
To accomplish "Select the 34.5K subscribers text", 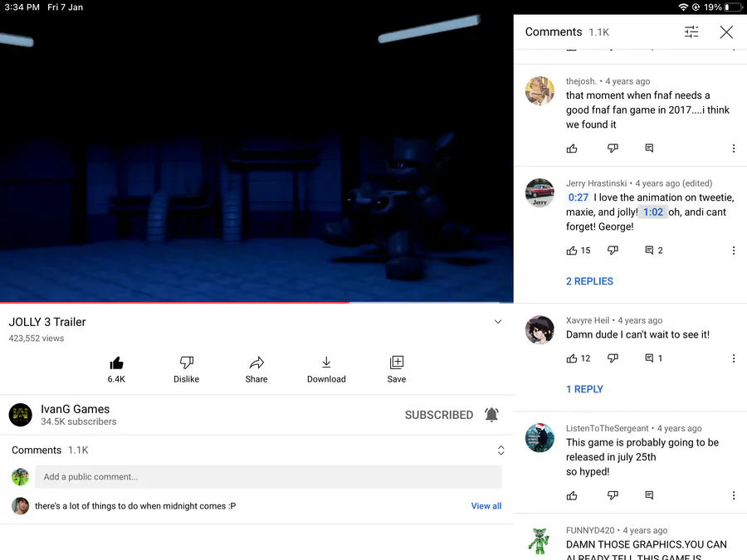I will tap(79, 421).
